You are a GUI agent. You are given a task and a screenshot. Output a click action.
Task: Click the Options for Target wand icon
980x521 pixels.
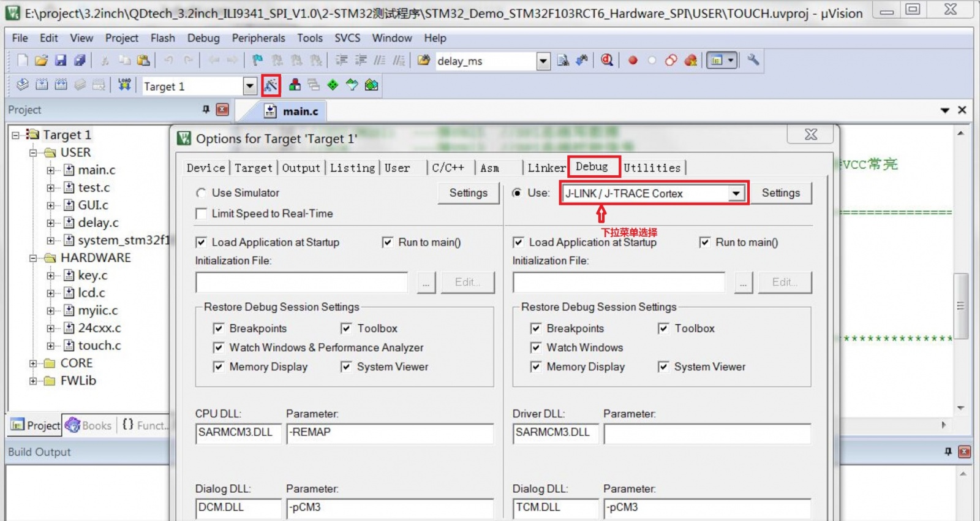(x=271, y=85)
